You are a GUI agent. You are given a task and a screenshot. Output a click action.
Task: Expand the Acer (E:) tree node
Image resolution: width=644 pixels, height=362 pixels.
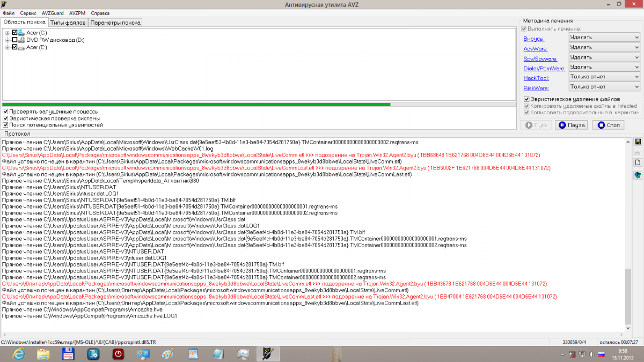(x=8, y=47)
